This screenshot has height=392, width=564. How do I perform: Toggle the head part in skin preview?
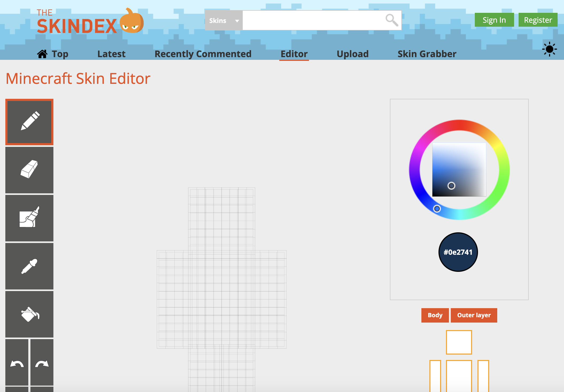click(x=459, y=342)
